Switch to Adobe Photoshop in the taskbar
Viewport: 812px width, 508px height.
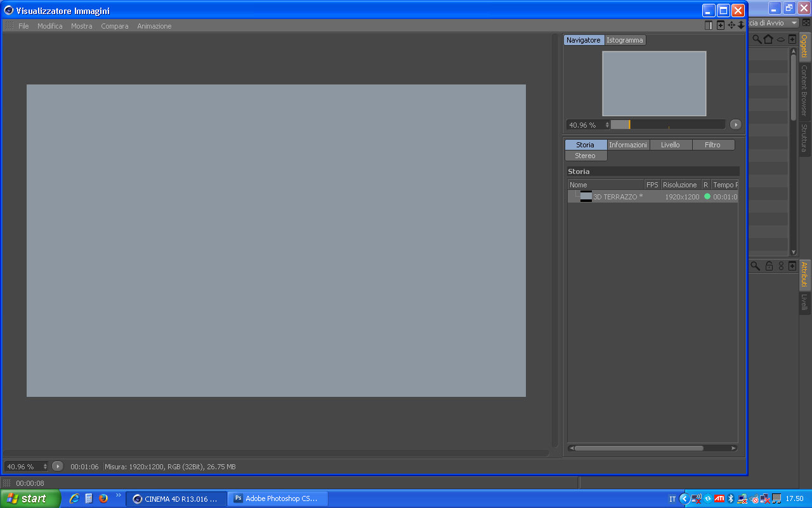pos(278,498)
